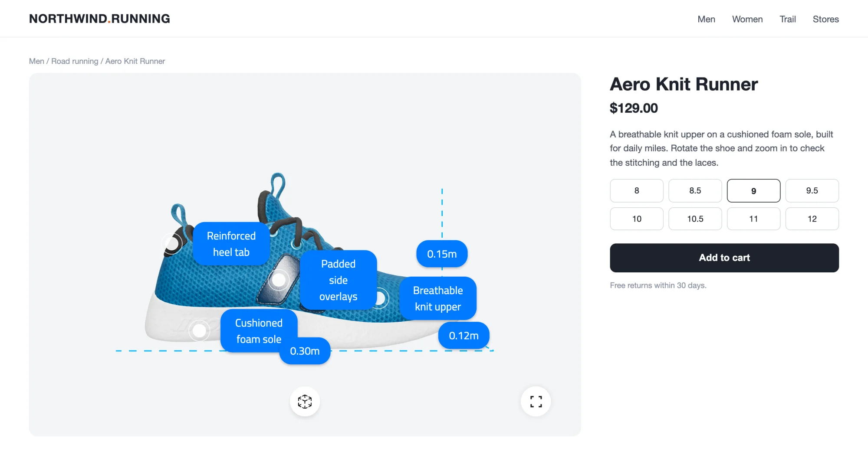
Task: Click the Reinforced heel tab annotation
Action: click(x=231, y=244)
